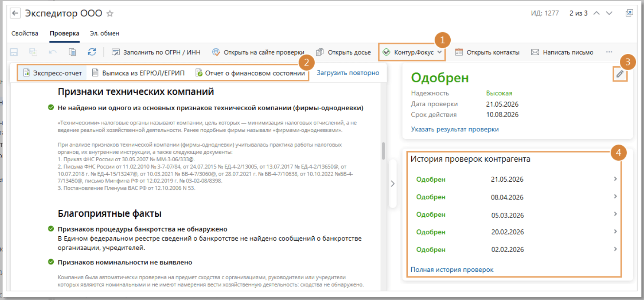Click the Указать результат проверки link

coord(455,129)
